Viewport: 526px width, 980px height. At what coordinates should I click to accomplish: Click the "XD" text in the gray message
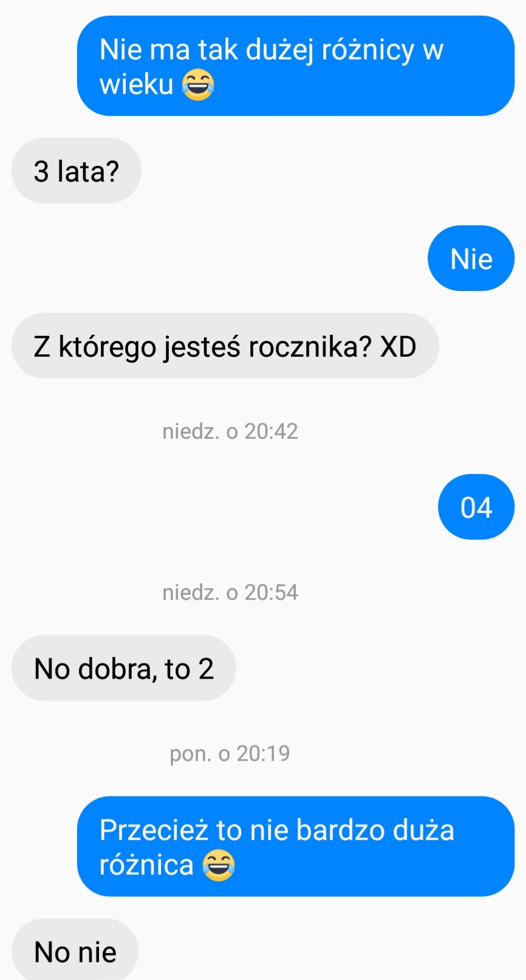[x=398, y=346]
